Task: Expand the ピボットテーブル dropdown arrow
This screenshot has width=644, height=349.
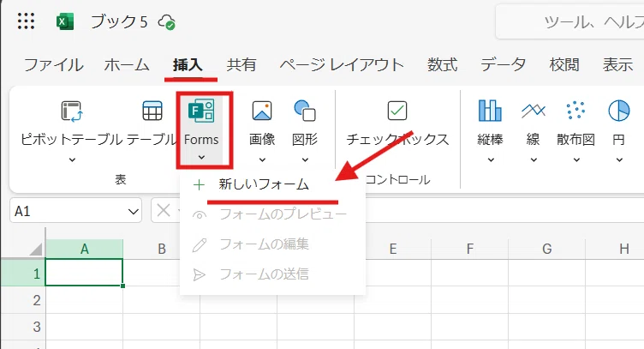Action: pyautogui.click(x=72, y=159)
